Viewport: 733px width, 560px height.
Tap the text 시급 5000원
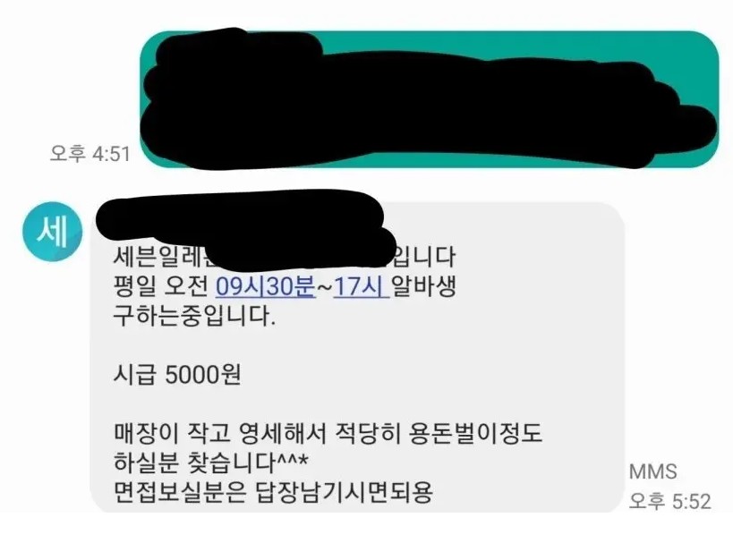point(177,375)
